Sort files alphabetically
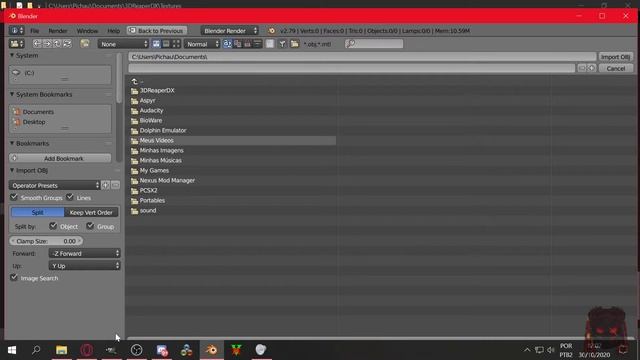 click(x=228, y=44)
